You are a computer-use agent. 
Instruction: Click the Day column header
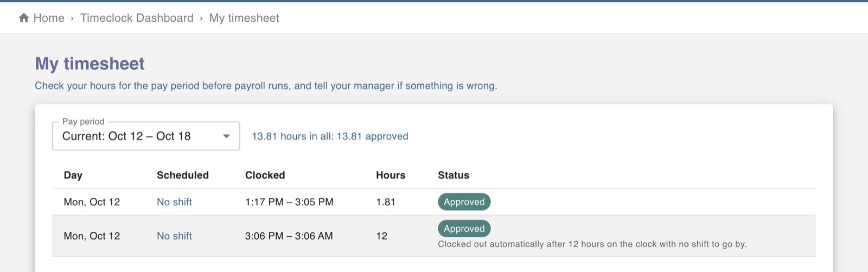pos(73,175)
